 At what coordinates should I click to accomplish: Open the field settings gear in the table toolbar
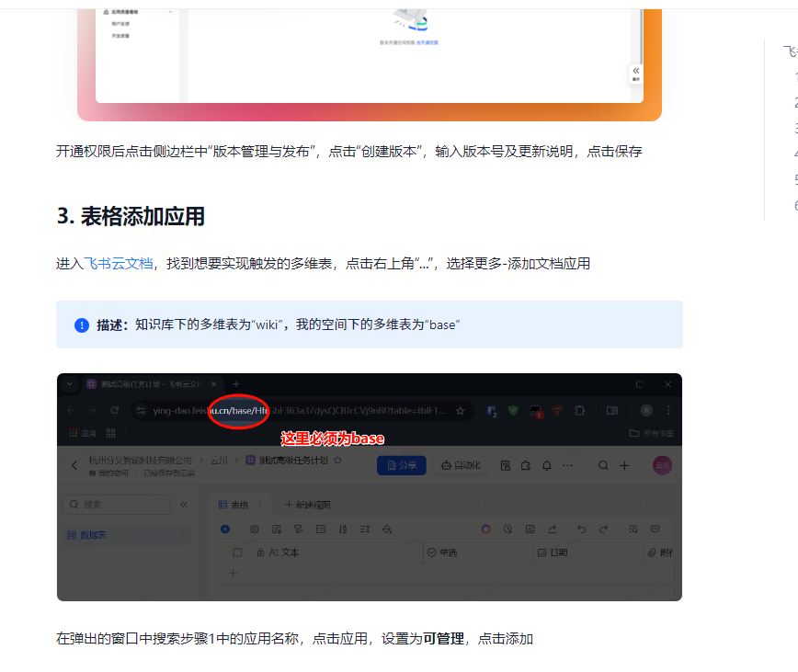pos(255,530)
